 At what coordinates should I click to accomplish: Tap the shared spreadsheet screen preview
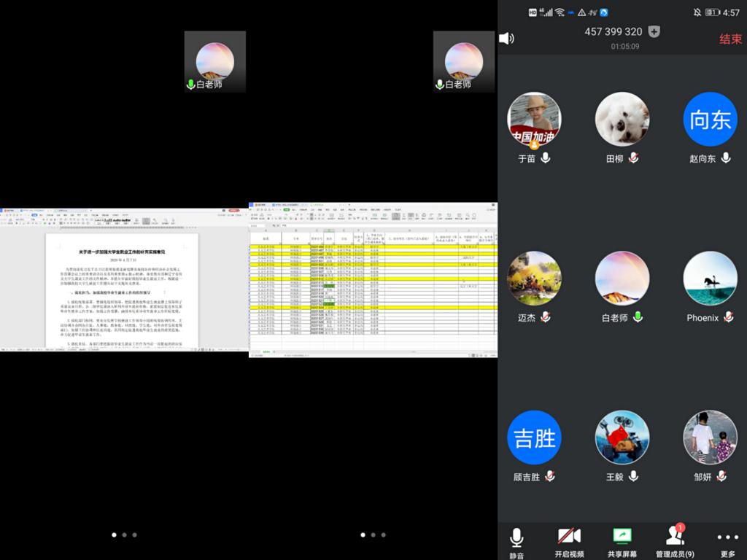(373, 280)
